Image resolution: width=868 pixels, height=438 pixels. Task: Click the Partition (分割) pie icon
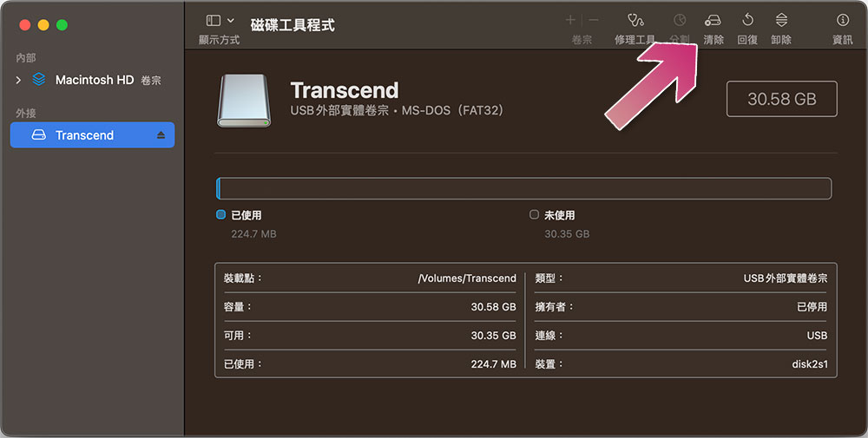(680, 20)
